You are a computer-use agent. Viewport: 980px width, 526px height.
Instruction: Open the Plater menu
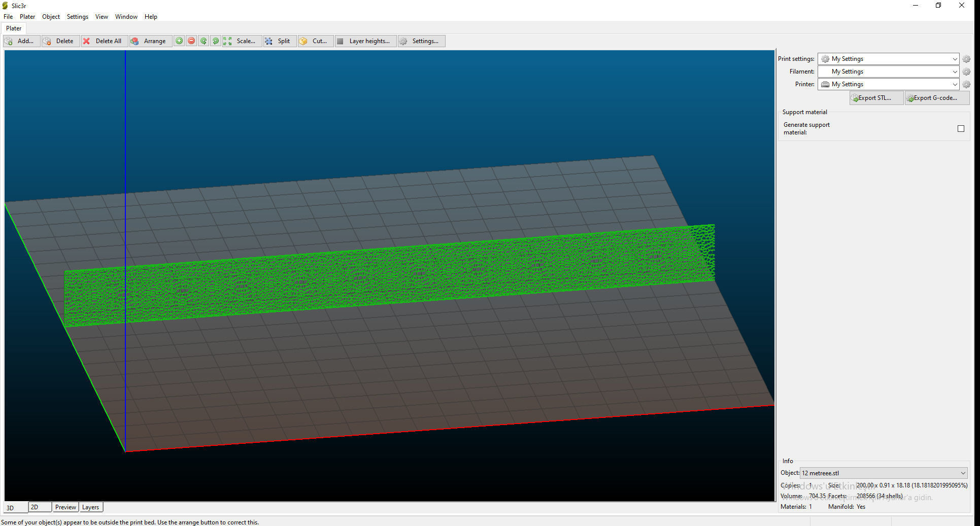click(27, 17)
